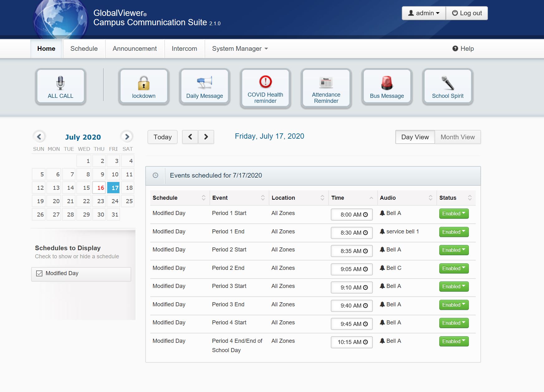This screenshot has height=392, width=544.
Task: Select July 31 in the mini calendar
Action: tap(113, 214)
